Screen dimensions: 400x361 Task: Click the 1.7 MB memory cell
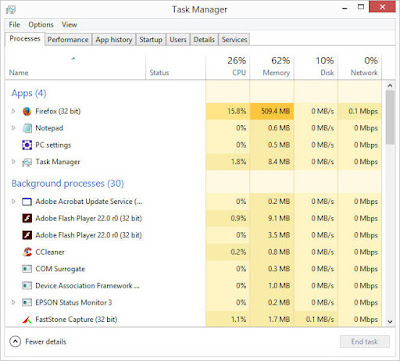(272, 319)
